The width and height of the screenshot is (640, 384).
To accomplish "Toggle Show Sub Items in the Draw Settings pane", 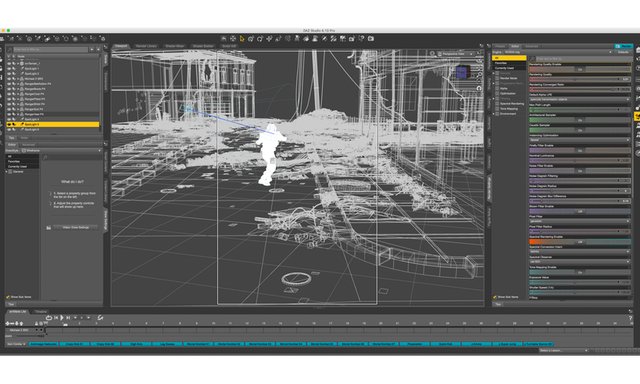I will pos(8,297).
